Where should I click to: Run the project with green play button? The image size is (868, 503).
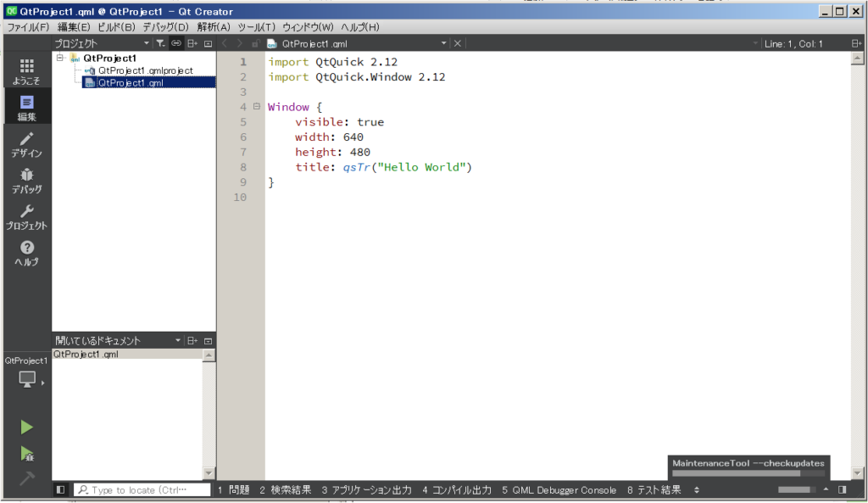(x=26, y=428)
